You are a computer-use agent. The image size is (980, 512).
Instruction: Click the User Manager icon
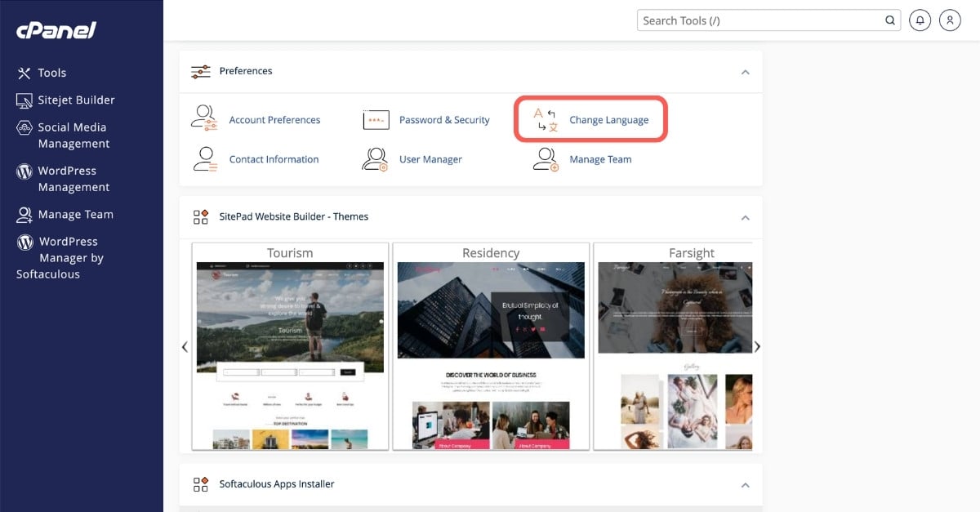375,158
